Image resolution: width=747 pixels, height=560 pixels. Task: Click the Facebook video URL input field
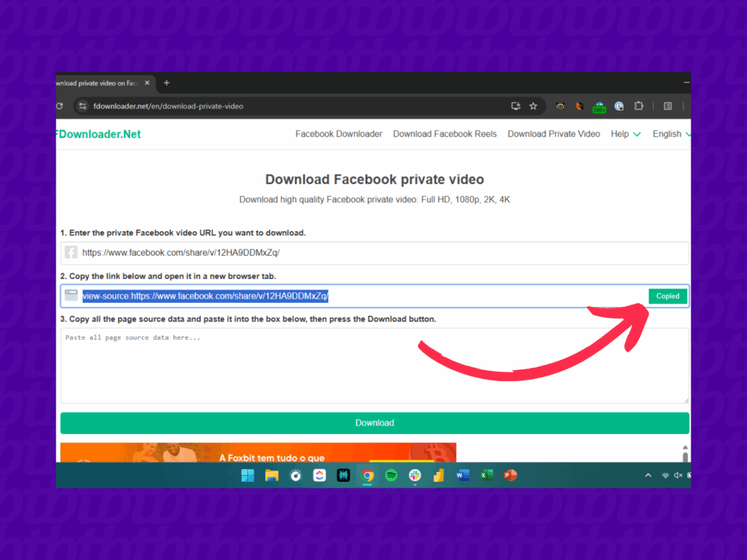coord(374,253)
